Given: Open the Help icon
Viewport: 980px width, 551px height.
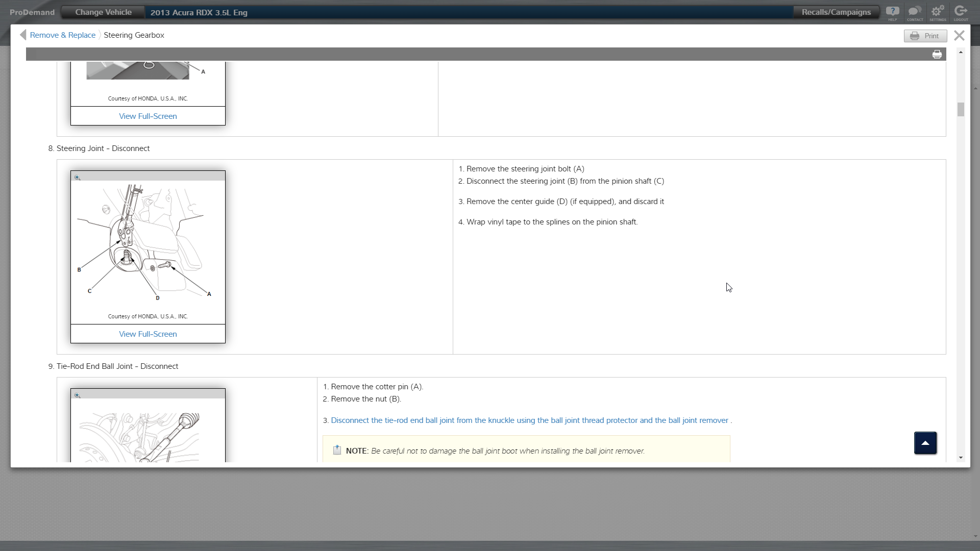Looking at the screenshot, I should tap(892, 12).
